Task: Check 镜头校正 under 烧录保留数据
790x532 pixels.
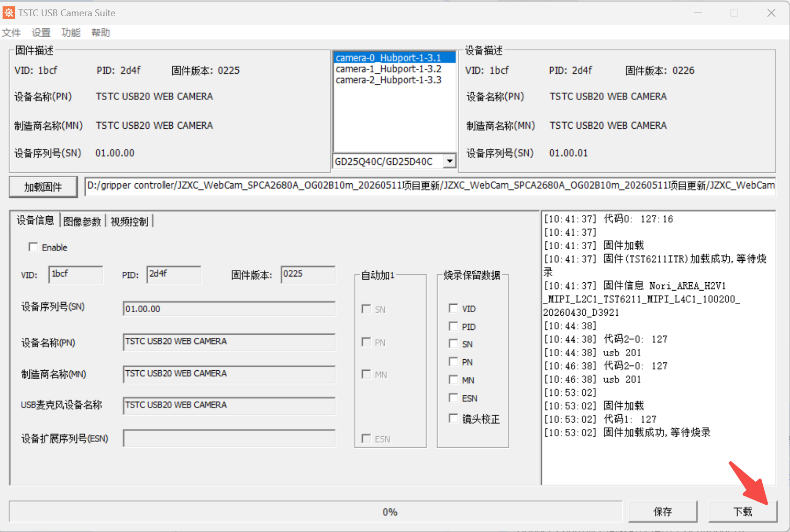Action: [x=453, y=418]
